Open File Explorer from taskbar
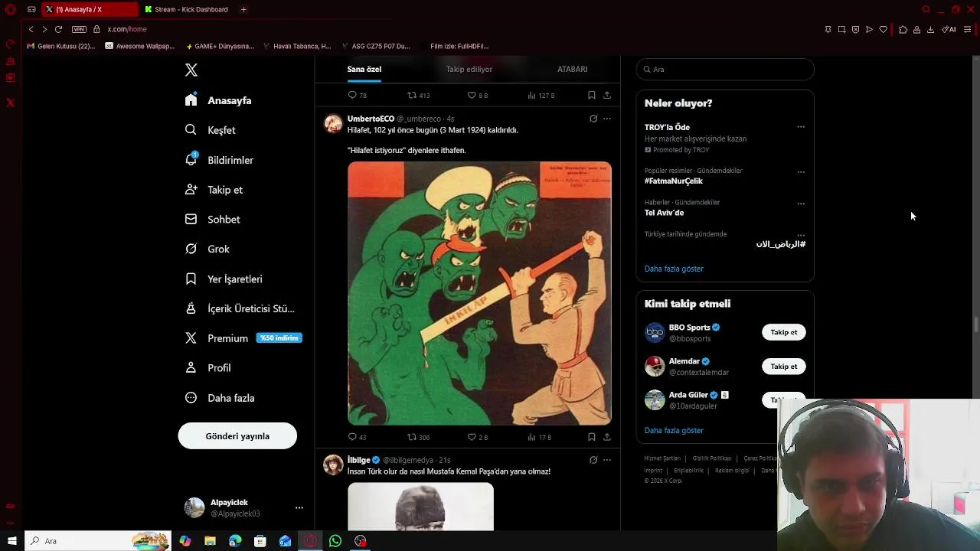This screenshot has height=551, width=980. point(210,541)
